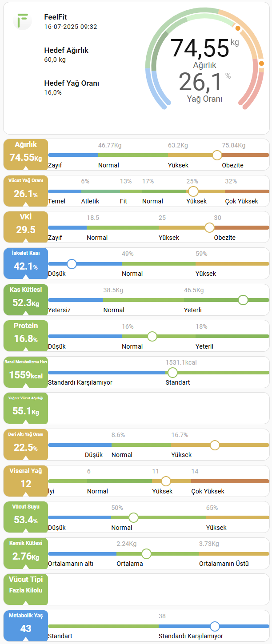Select the Kas Kütlesi 52.3Kg tile
The width and height of the screenshot is (272, 644).
point(26,299)
